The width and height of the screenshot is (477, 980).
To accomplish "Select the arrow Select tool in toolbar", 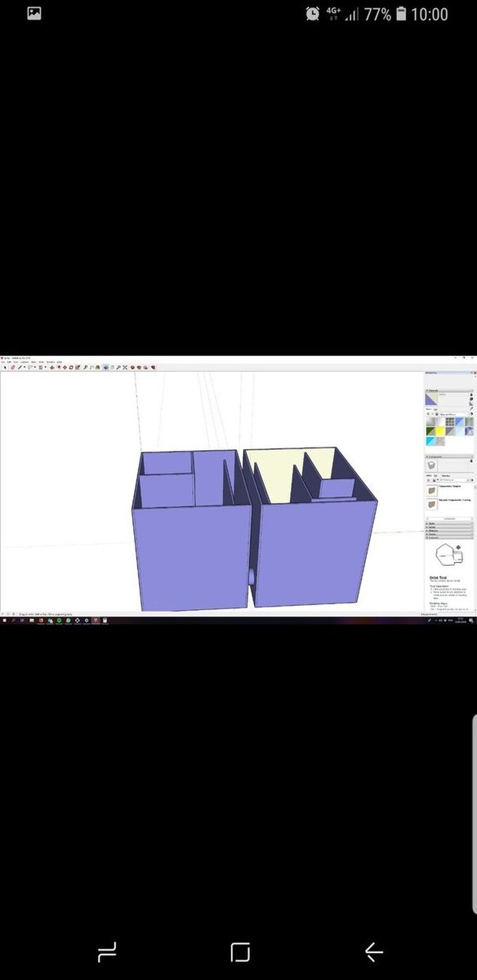I will click(x=5, y=367).
